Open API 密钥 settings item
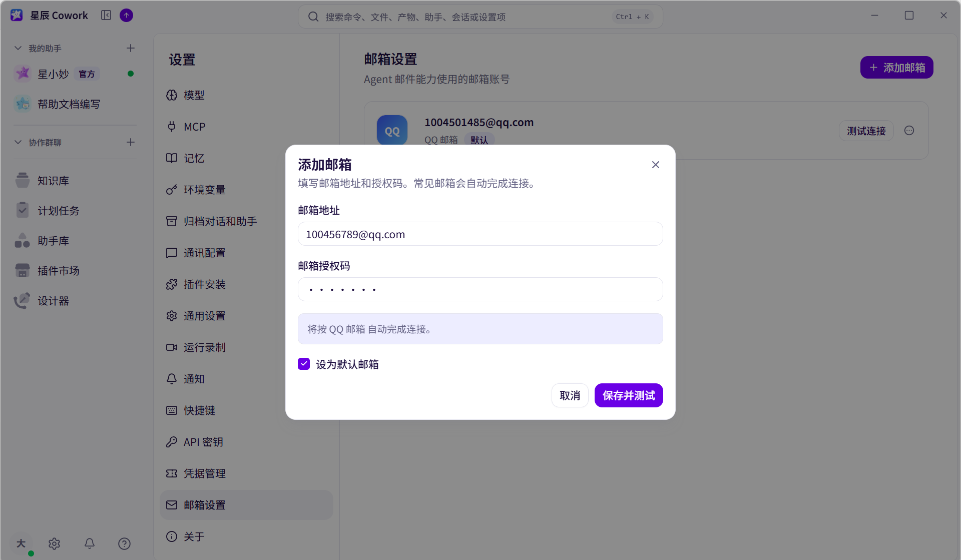The width and height of the screenshot is (961, 560). tap(246, 442)
